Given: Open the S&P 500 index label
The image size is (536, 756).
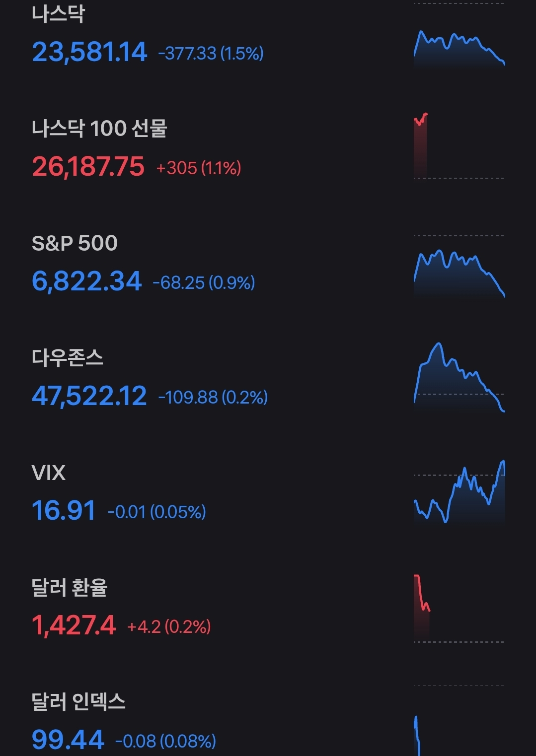Looking at the screenshot, I should point(75,243).
